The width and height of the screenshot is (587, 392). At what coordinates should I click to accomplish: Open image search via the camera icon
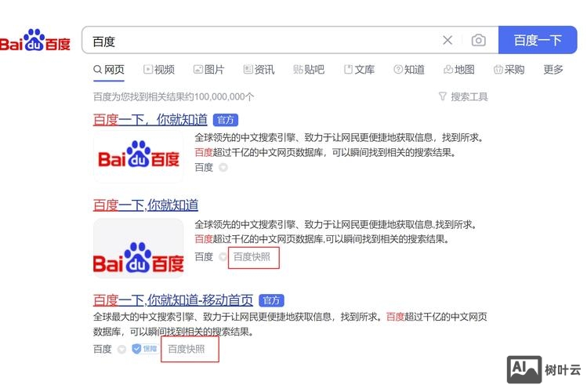(478, 40)
